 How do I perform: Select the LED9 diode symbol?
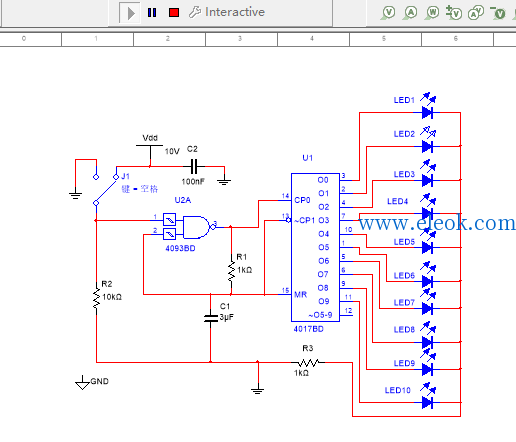[x=427, y=369]
